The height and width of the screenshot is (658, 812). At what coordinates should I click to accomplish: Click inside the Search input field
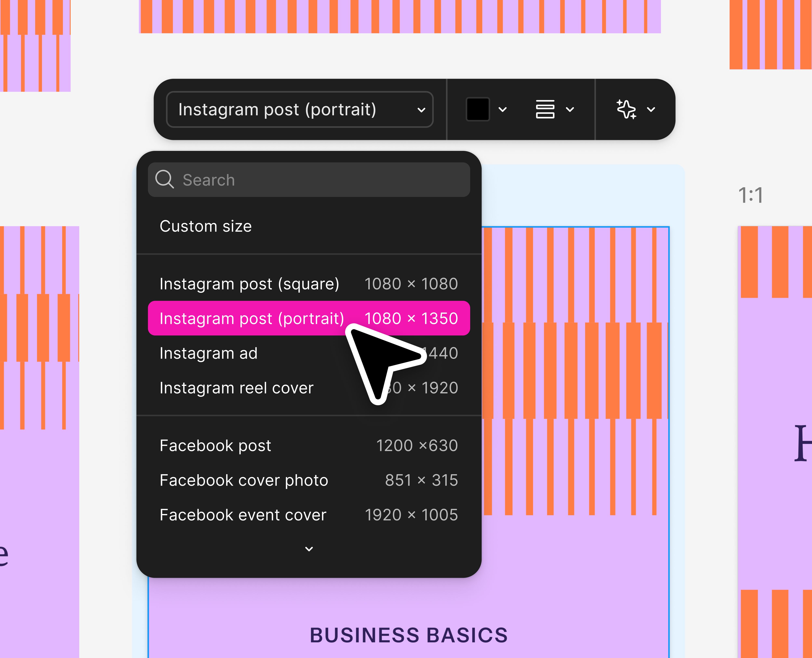pos(265,180)
